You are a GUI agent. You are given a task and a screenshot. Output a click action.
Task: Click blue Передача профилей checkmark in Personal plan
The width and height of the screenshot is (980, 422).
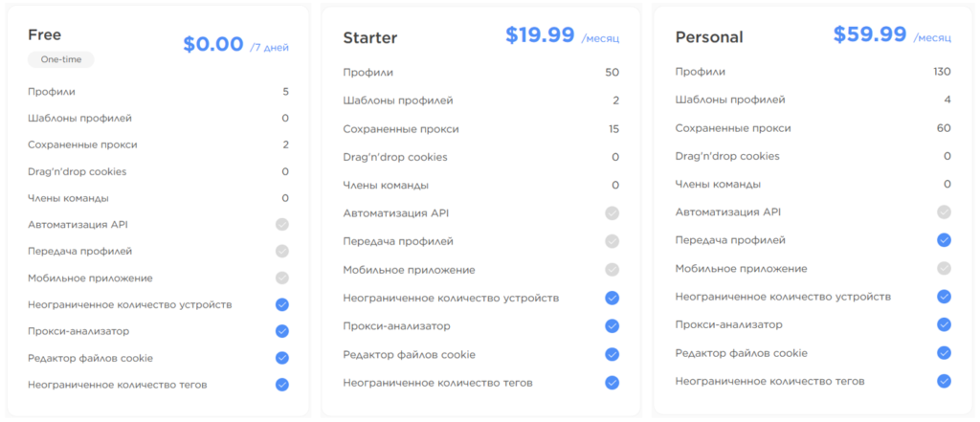coord(944,240)
